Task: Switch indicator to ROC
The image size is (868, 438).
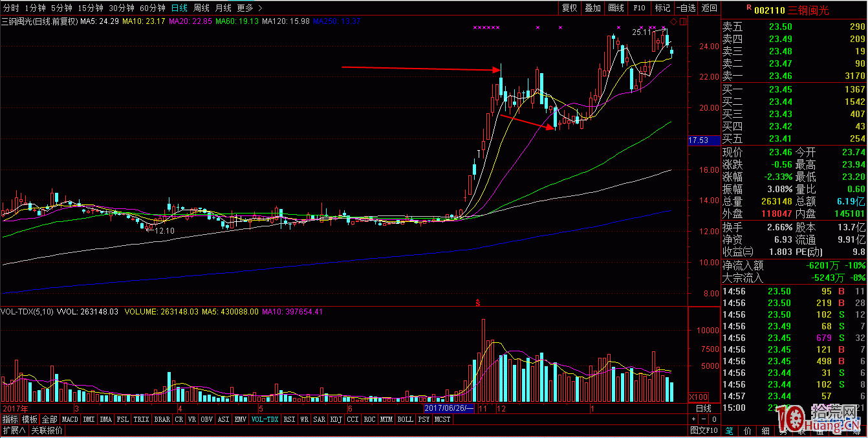Action: [369, 419]
